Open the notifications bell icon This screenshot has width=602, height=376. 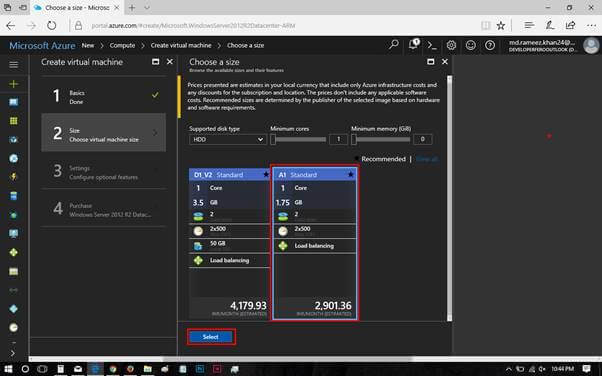coord(414,44)
